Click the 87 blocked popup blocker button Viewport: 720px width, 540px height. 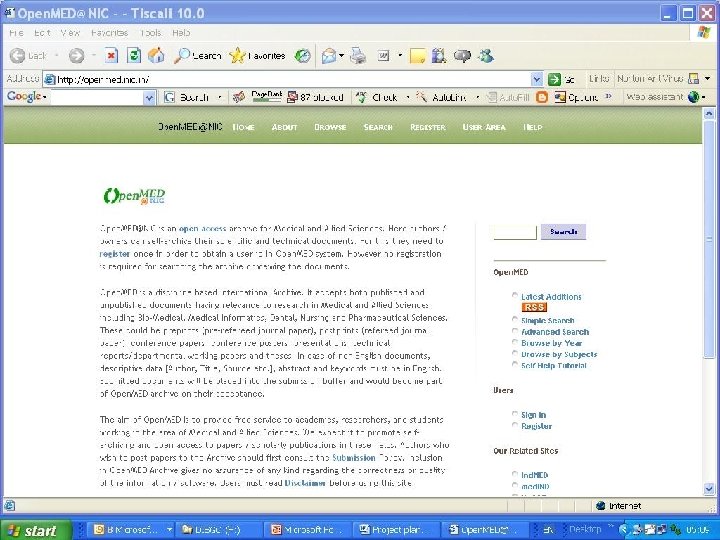point(315,97)
